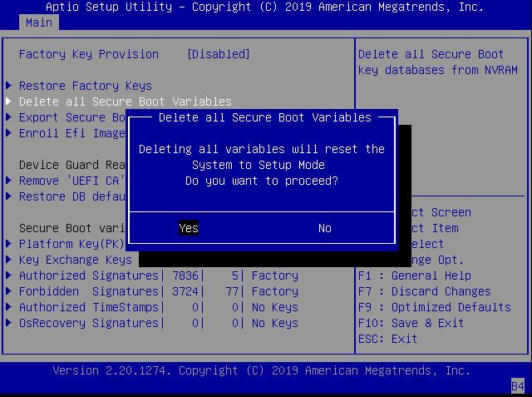The image size is (532, 397).
Task: Click 'Do you want to proceed?' text
Action: point(262,181)
